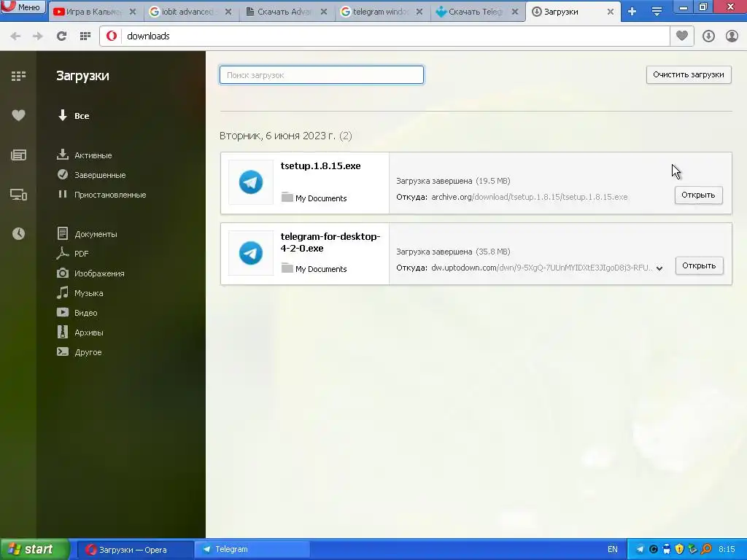Open a new tab with plus button

(632, 12)
